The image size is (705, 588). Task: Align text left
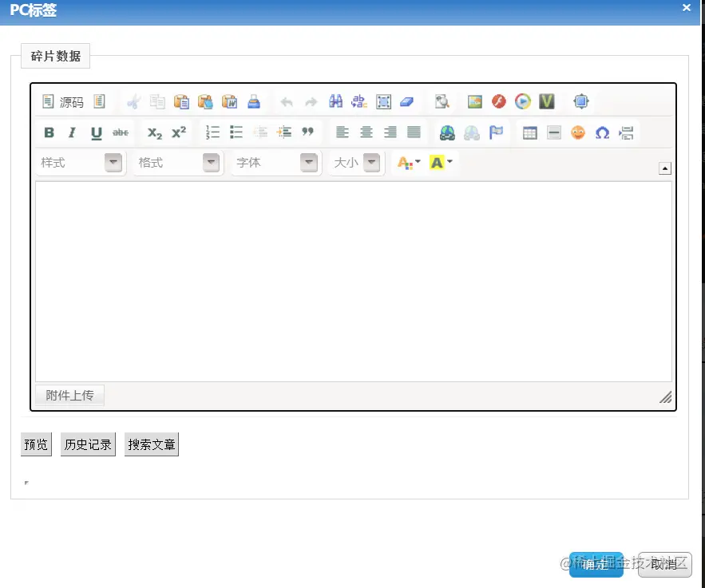tap(343, 132)
